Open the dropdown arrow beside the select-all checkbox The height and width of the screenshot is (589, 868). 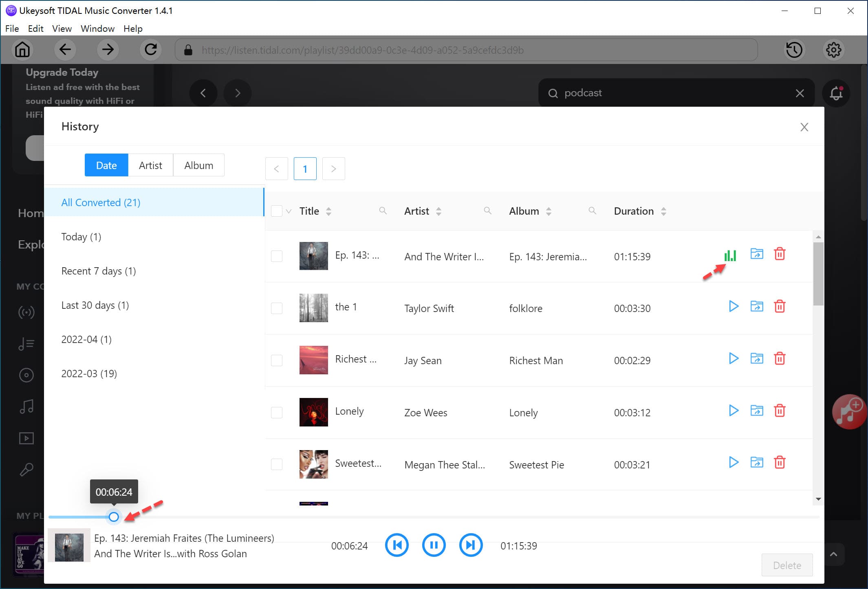click(289, 211)
